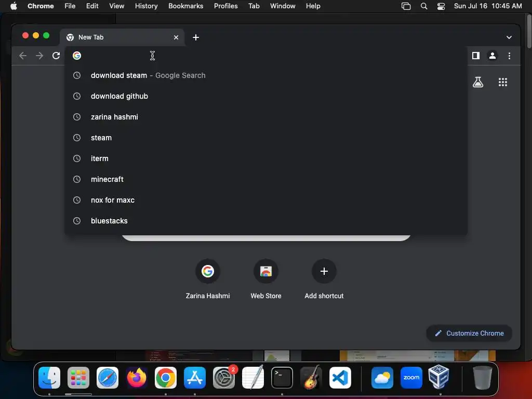This screenshot has height=399, width=532.
Task: Open the Help menu
Action: 313,6
